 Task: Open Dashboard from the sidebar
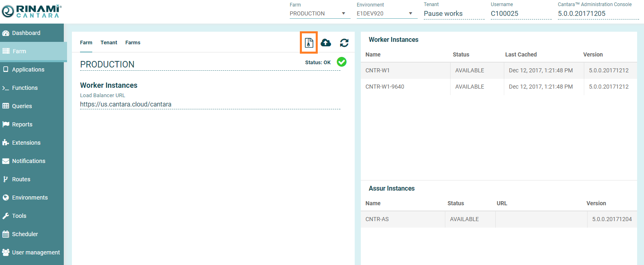point(26,33)
